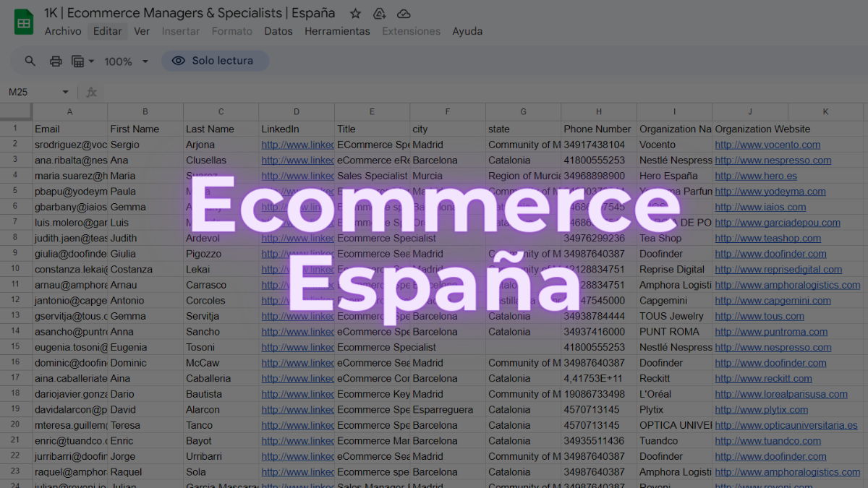868x488 pixels.
Task: Select the 'Phone Number' header cell
Action: pos(599,129)
